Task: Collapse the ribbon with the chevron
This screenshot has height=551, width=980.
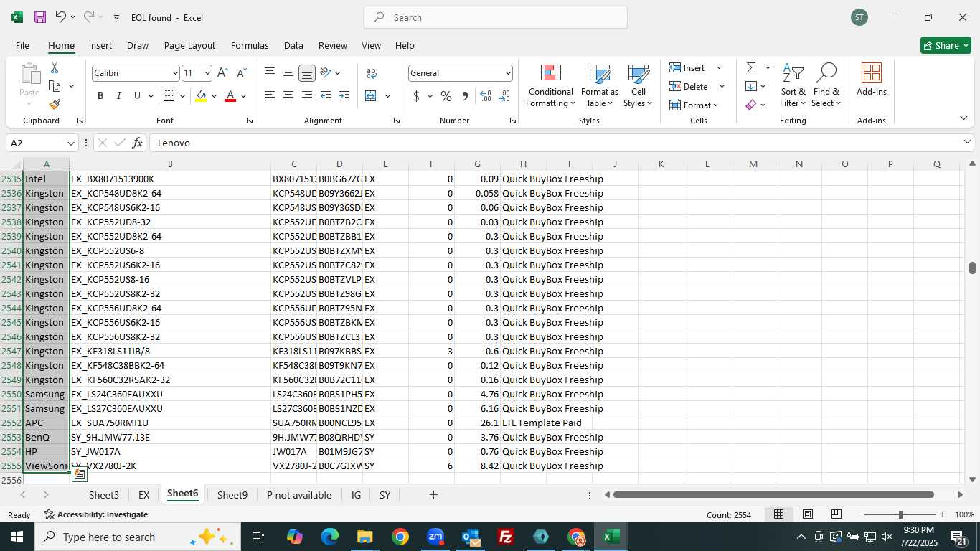Action: pyautogui.click(x=963, y=118)
